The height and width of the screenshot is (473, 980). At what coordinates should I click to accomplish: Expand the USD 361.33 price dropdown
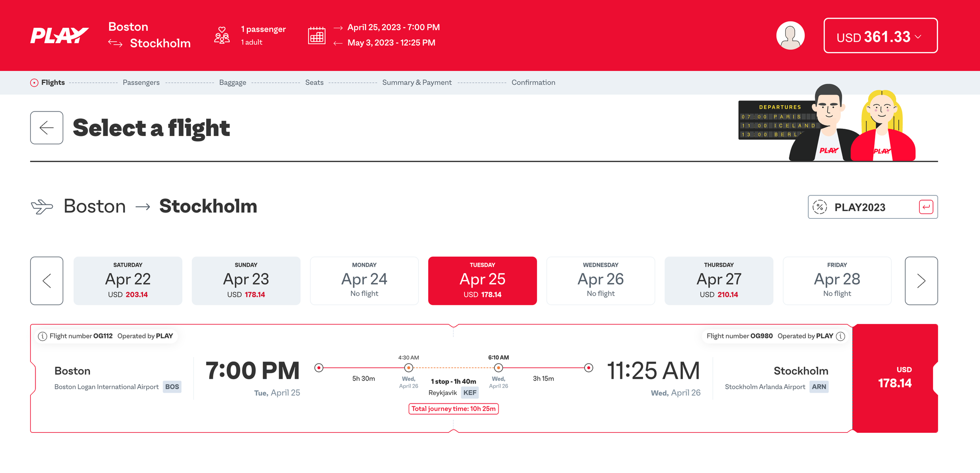click(x=880, y=35)
